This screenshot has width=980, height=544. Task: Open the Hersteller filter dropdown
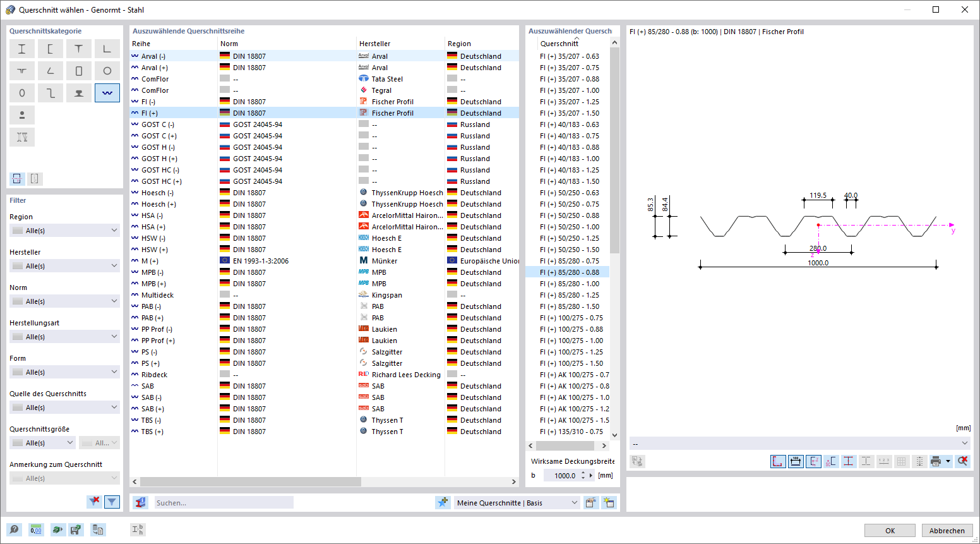pyautogui.click(x=64, y=266)
